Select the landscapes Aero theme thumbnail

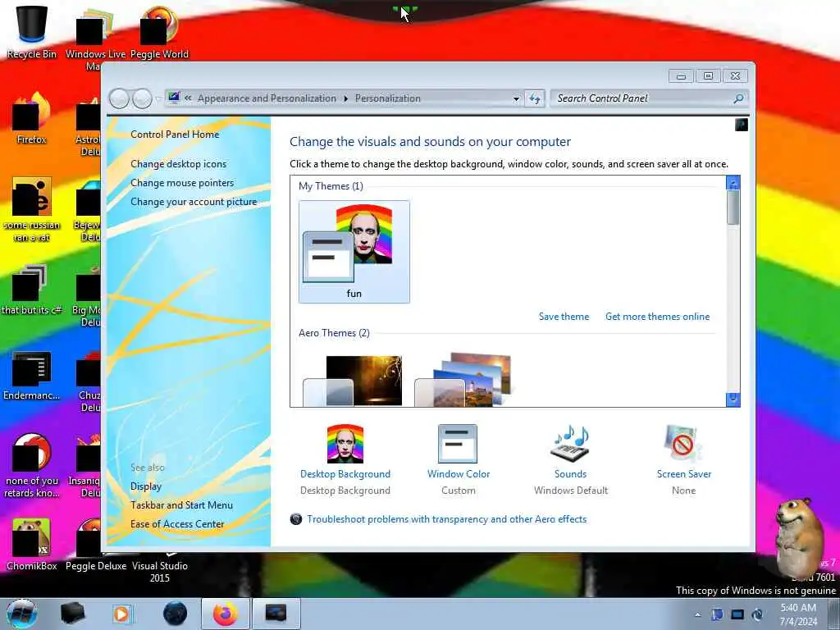(x=464, y=379)
